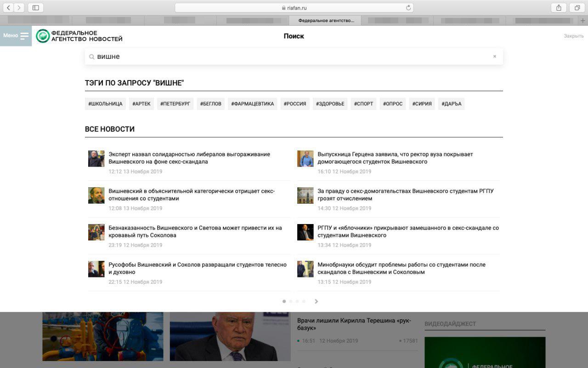Click the riafan.ru address bar
This screenshot has width=588, height=368.
[294, 8]
